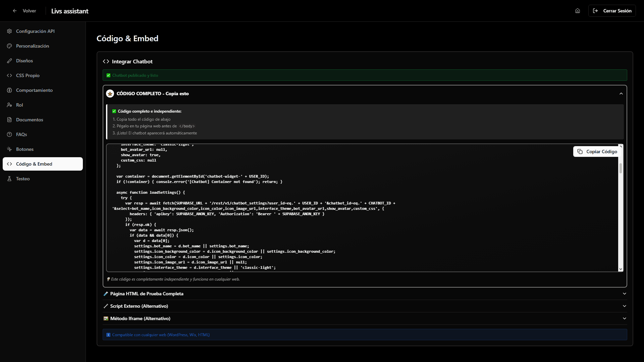
Task: Open the Comportamiento section
Action: 35,90
